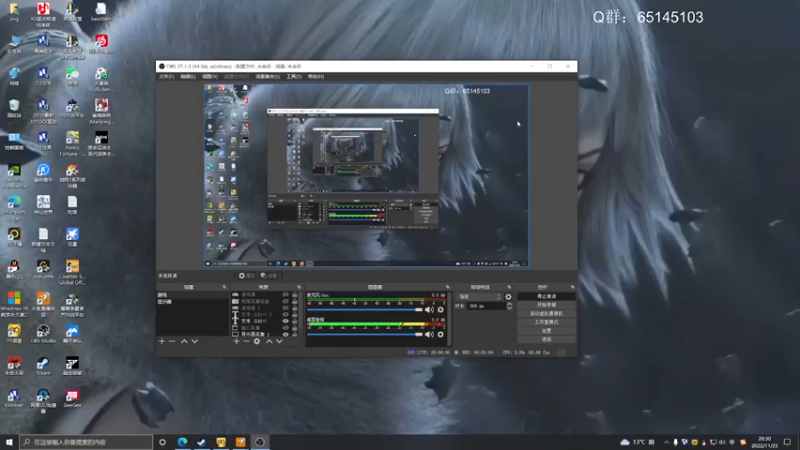Move source up in the sources panel
The width and height of the screenshot is (800, 450).
pos(269,341)
